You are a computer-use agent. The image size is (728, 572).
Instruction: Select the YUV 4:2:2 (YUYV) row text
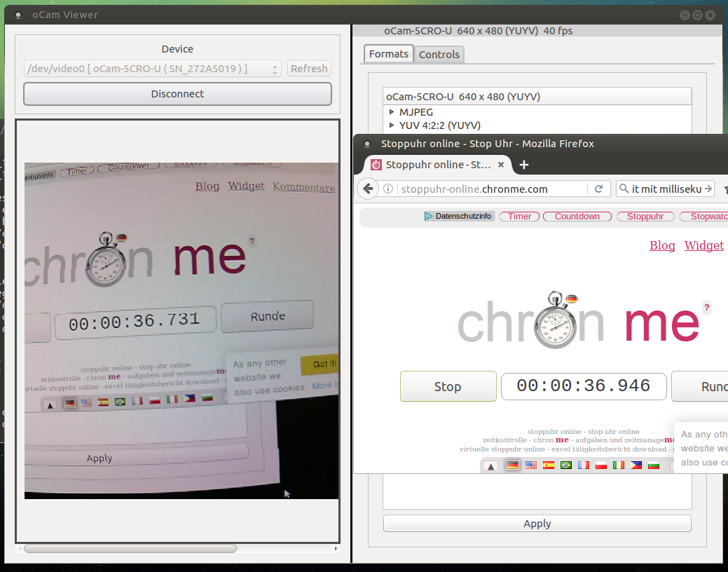[440, 125]
